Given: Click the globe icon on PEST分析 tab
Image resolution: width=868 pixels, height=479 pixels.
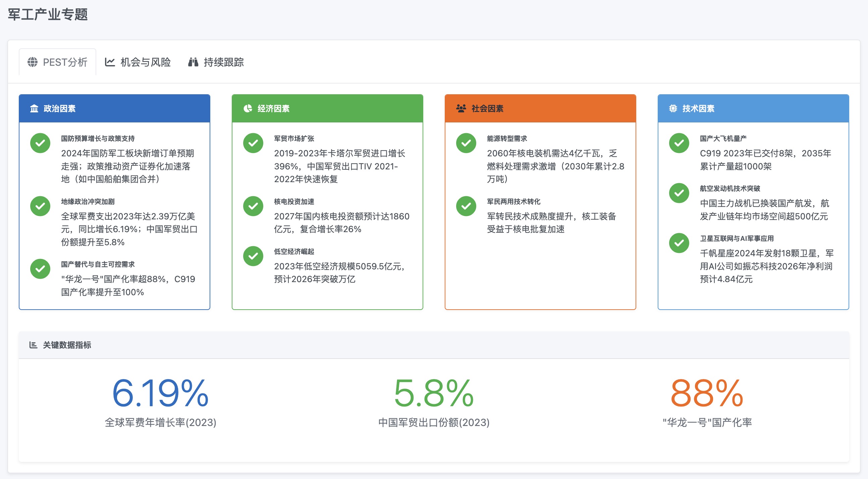Looking at the screenshot, I should tap(32, 62).
